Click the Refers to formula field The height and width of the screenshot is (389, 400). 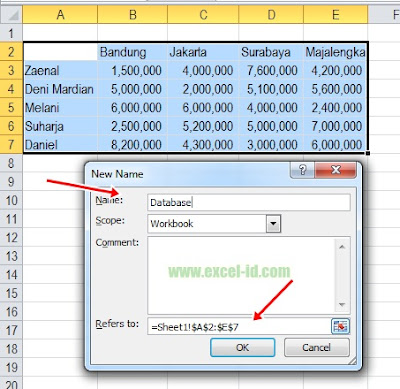tap(239, 327)
